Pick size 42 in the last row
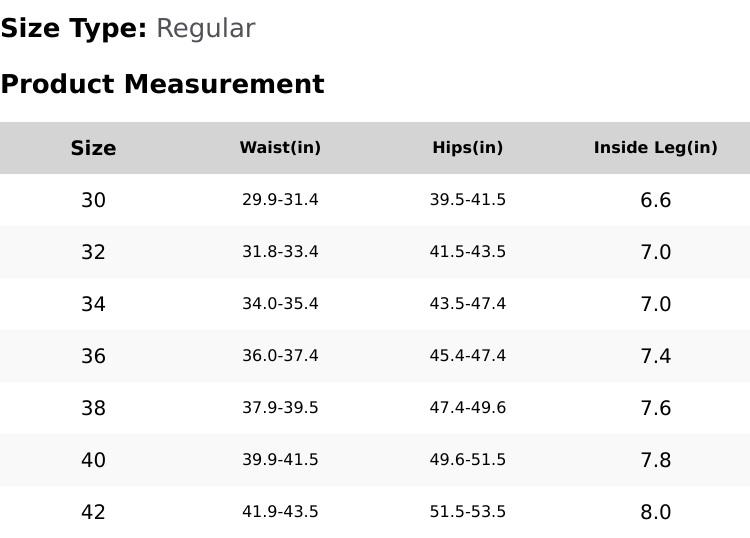The height and width of the screenshot is (538, 750). [93, 512]
